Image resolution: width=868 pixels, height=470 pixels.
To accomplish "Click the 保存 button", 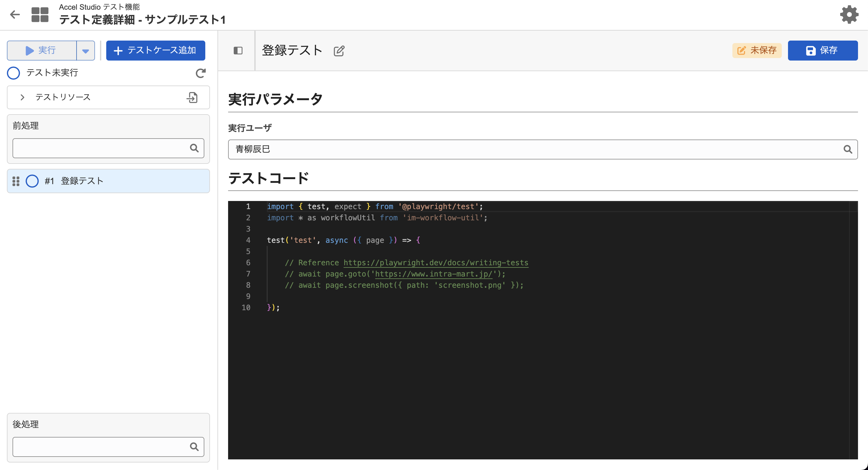I will (x=822, y=51).
